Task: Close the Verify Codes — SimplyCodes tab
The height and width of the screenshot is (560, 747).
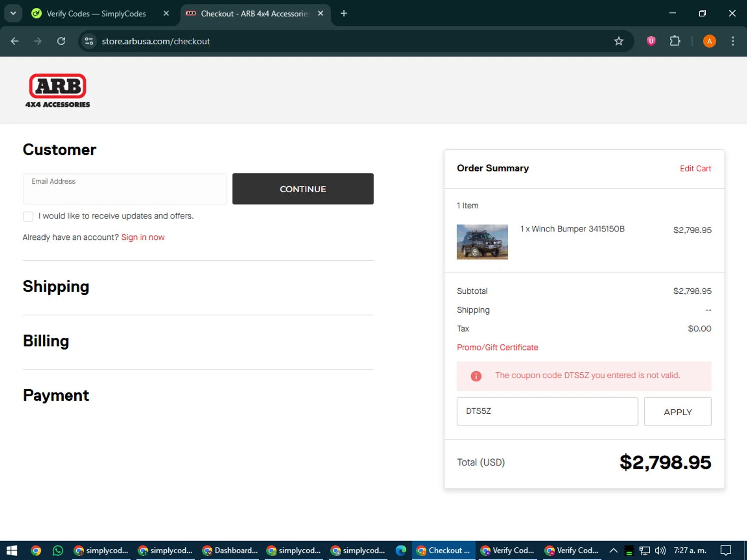Action: click(x=166, y=13)
